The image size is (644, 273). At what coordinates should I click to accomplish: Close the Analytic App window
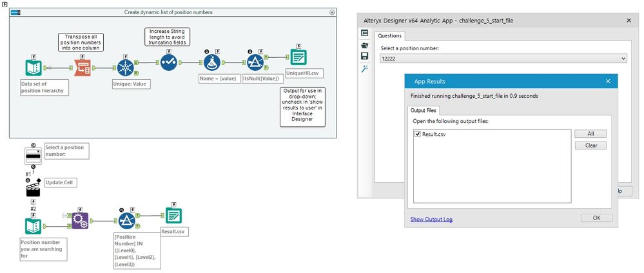click(x=629, y=20)
